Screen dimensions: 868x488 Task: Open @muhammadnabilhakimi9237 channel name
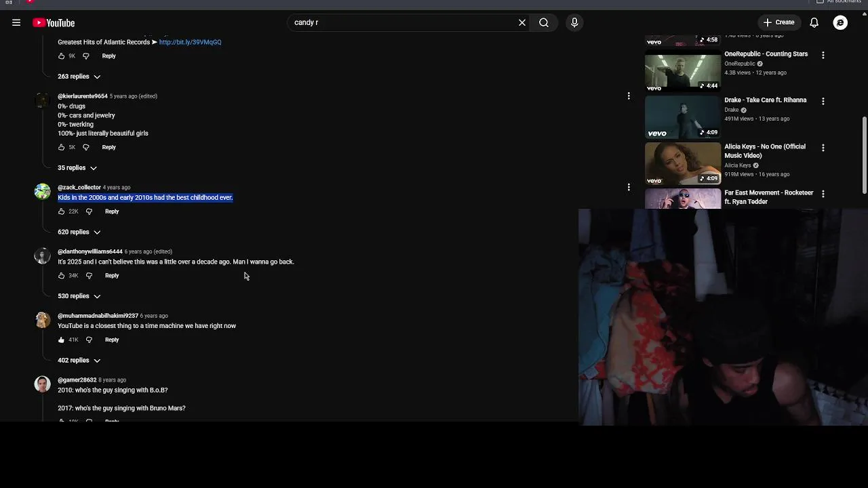pos(98,316)
